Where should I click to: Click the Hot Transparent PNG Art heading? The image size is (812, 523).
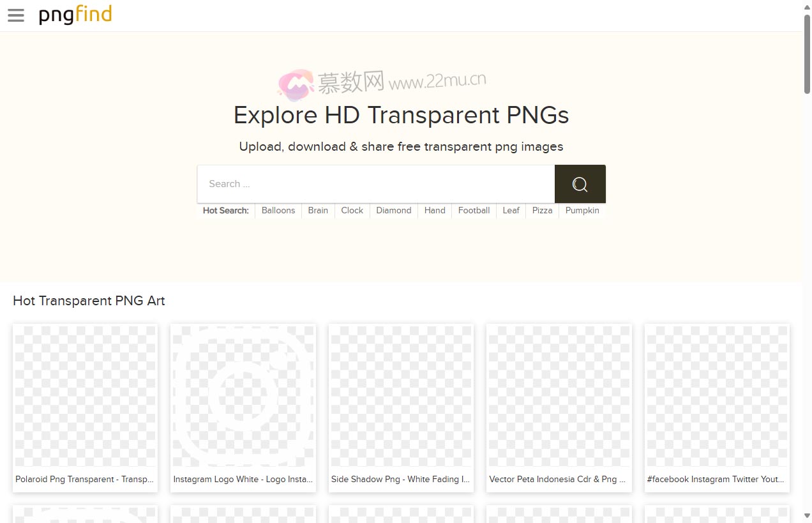coord(89,301)
